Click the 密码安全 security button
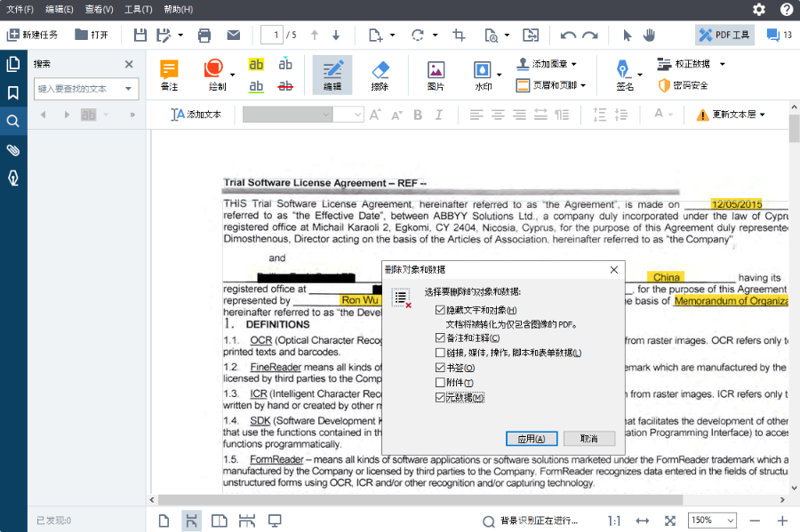800x532 pixels. [684, 85]
